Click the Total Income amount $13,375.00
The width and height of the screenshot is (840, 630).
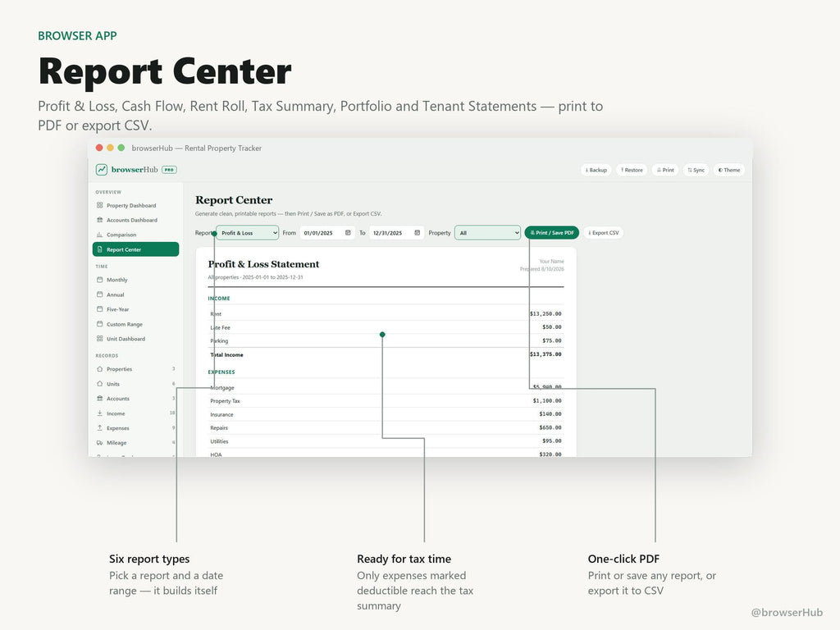[546, 354]
